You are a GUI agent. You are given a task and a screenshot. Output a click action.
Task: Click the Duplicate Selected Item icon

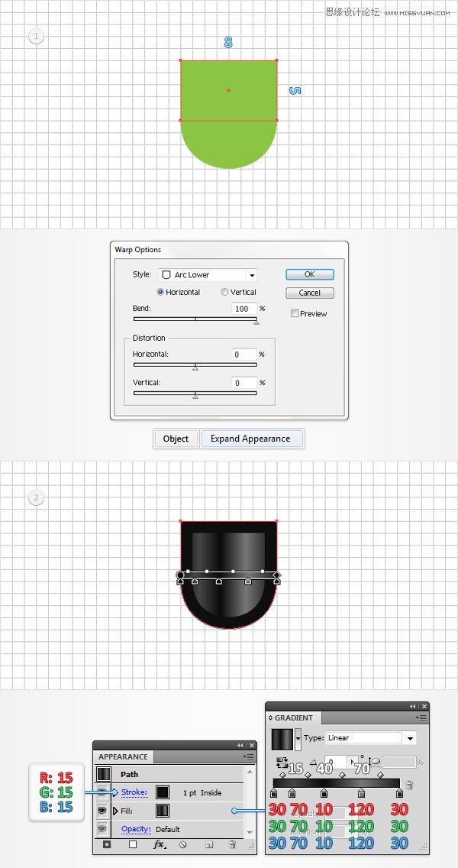click(x=209, y=845)
